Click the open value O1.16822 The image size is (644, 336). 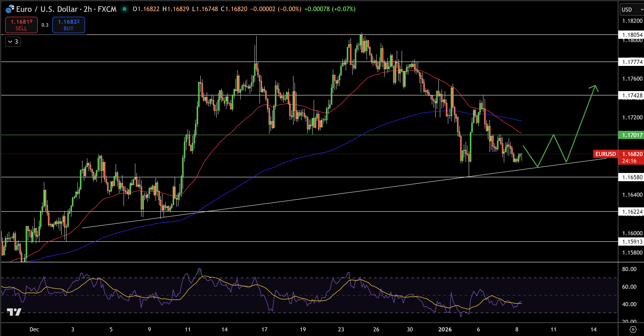click(146, 9)
